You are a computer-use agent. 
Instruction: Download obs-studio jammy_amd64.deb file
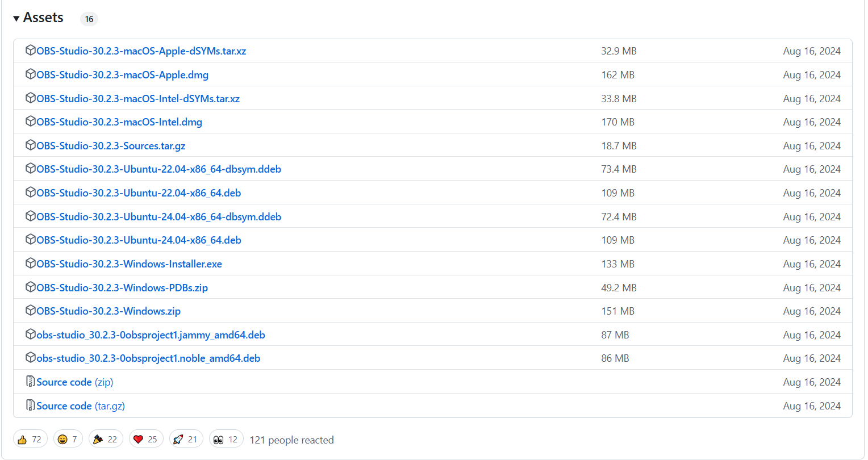(151, 335)
